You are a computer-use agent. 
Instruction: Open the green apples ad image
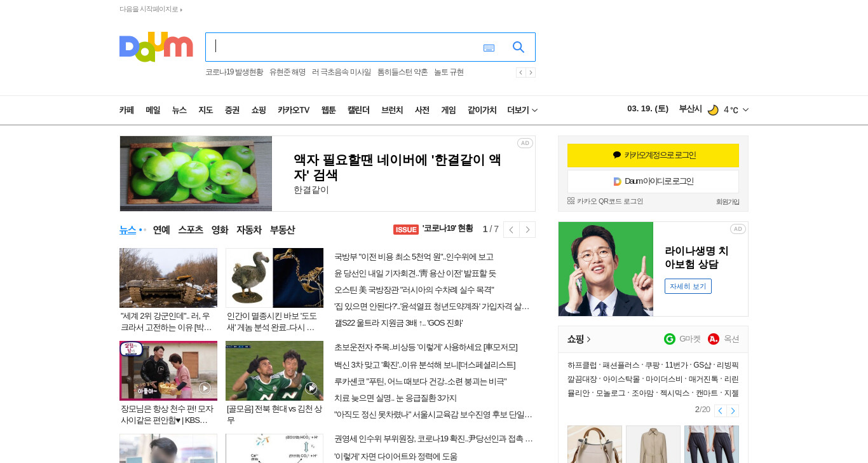pyautogui.click(x=196, y=174)
